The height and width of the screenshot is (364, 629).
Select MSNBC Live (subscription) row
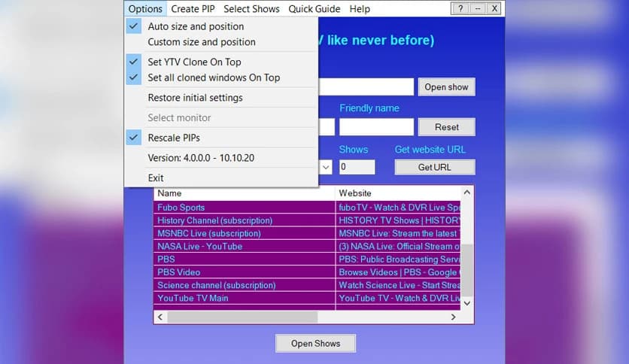tap(244, 233)
